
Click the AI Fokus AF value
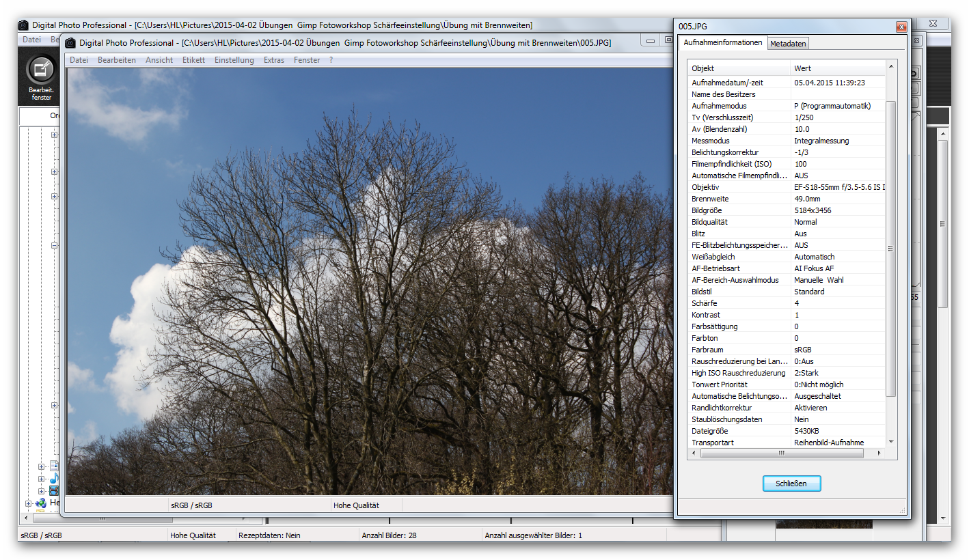[814, 268]
